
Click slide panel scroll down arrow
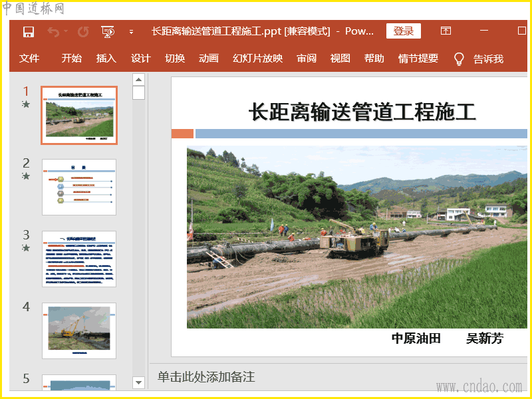tap(138, 383)
